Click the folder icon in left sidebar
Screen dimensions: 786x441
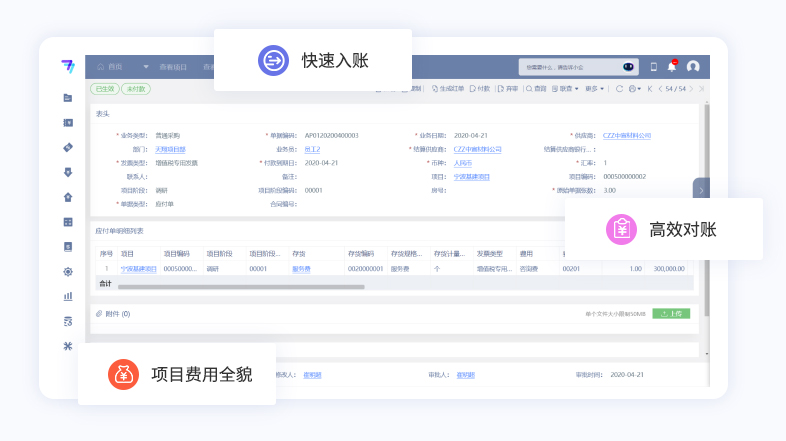(x=68, y=97)
